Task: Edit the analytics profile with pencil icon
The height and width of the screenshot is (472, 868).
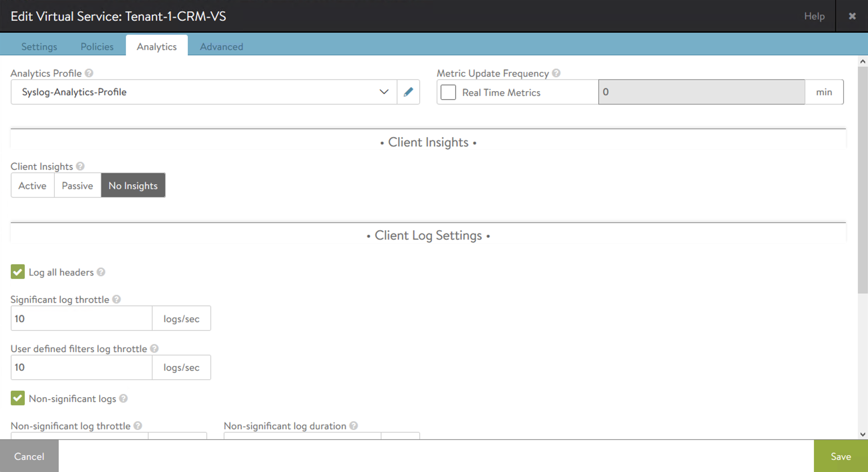Action: [408, 92]
